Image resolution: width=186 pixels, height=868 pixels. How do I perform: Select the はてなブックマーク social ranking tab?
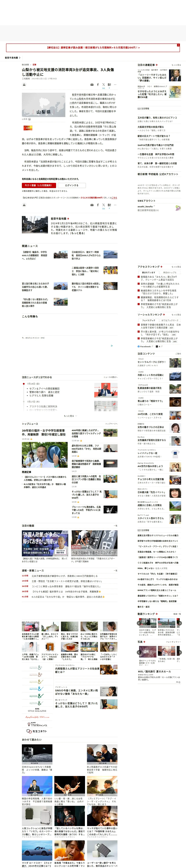(170, 320)
